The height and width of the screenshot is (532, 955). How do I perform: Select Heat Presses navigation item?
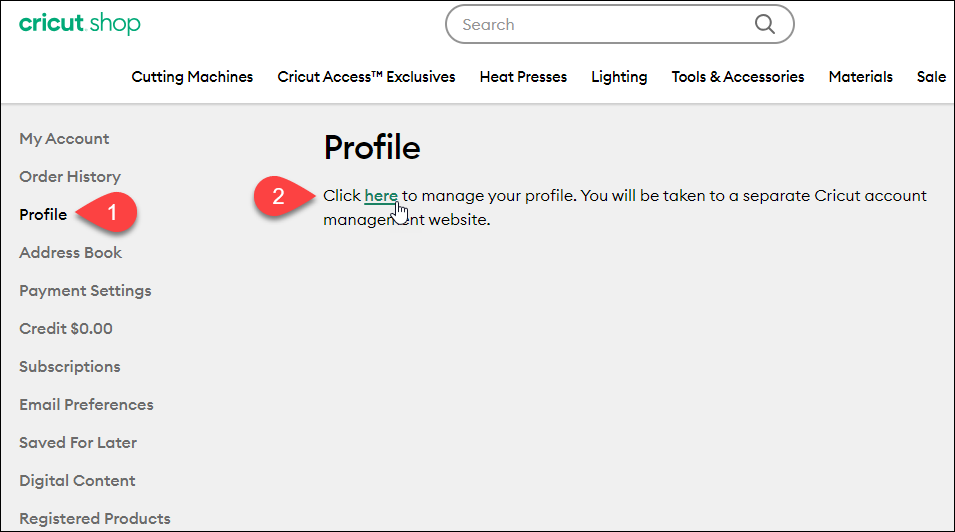click(523, 77)
